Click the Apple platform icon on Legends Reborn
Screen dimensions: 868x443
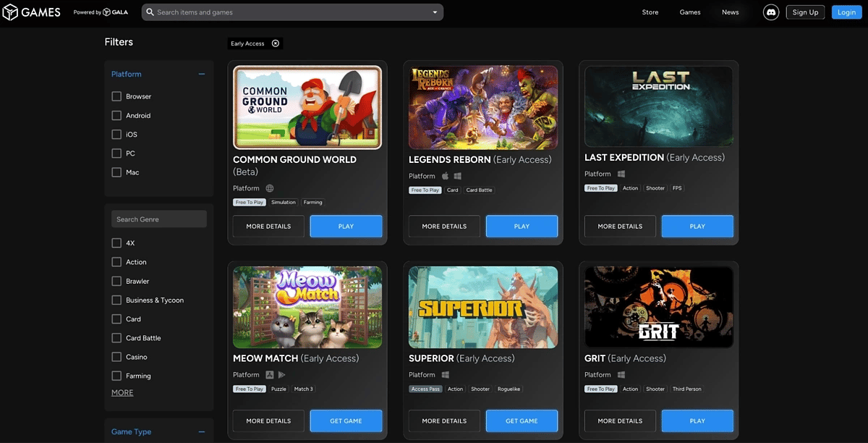point(446,176)
